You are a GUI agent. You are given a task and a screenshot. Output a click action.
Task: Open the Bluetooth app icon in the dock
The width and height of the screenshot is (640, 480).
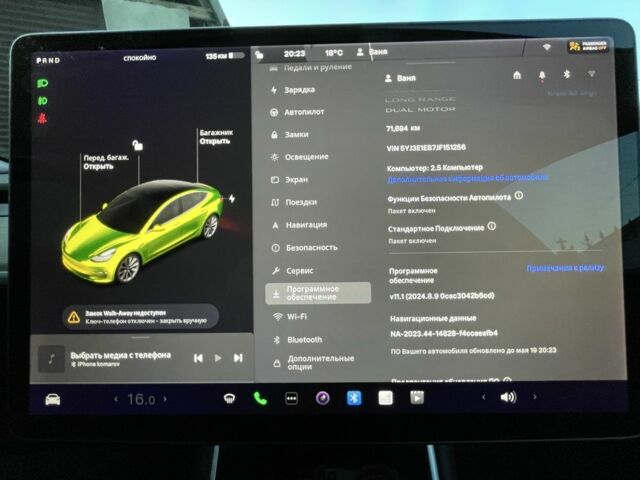point(353,398)
